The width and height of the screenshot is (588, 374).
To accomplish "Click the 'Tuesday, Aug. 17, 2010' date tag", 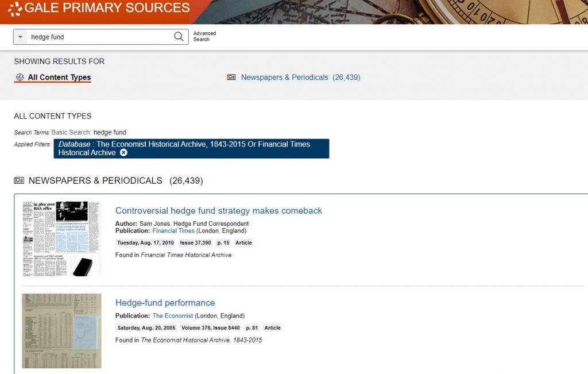I will point(145,243).
